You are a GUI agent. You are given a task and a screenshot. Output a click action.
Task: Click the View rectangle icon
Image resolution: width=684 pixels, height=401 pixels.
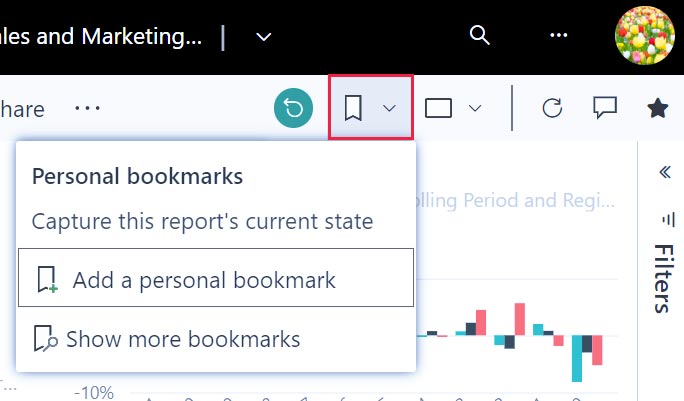point(438,108)
